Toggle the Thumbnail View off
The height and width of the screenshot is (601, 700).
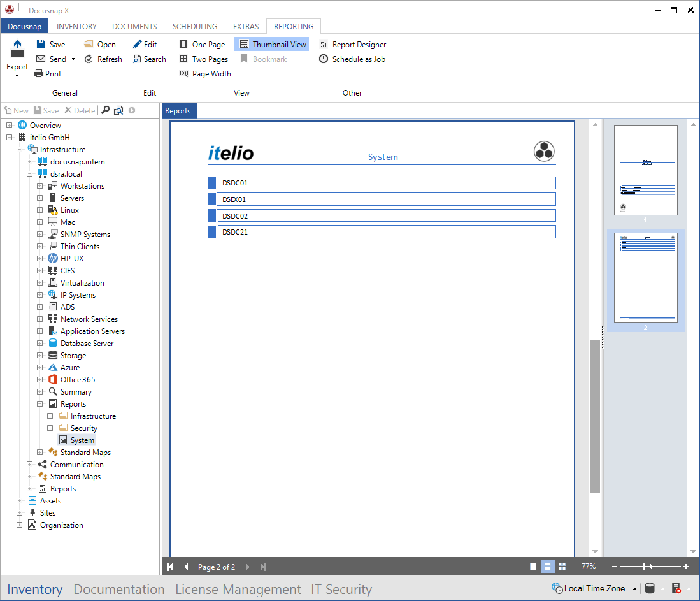[x=272, y=44]
